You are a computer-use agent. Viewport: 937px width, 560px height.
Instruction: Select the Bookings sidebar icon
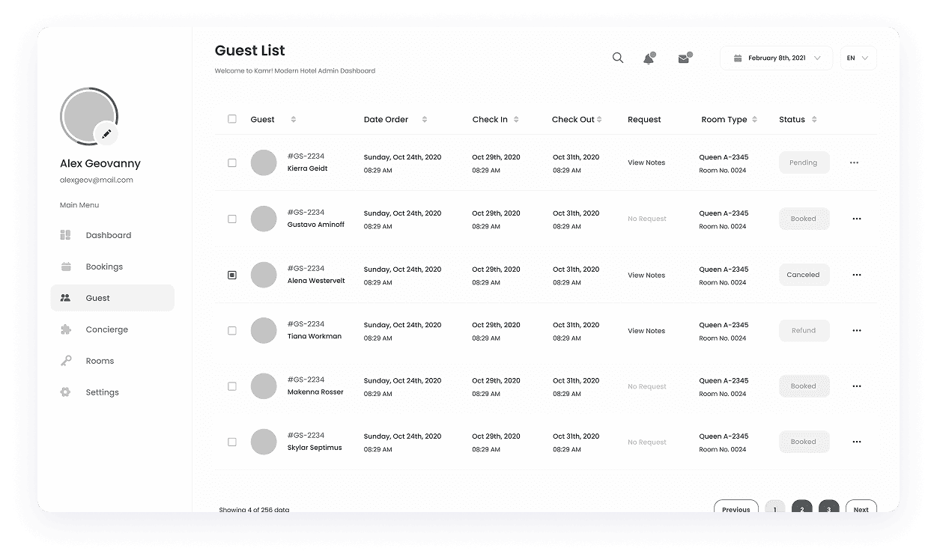coord(69,266)
